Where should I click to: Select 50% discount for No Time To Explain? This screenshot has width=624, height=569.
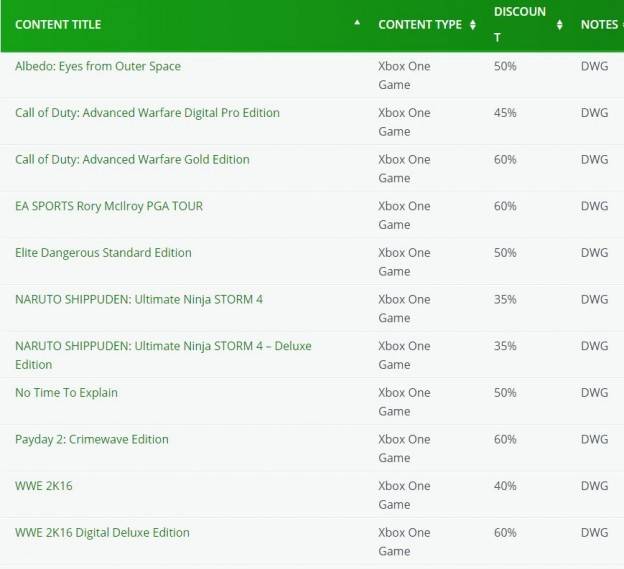click(505, 393)
